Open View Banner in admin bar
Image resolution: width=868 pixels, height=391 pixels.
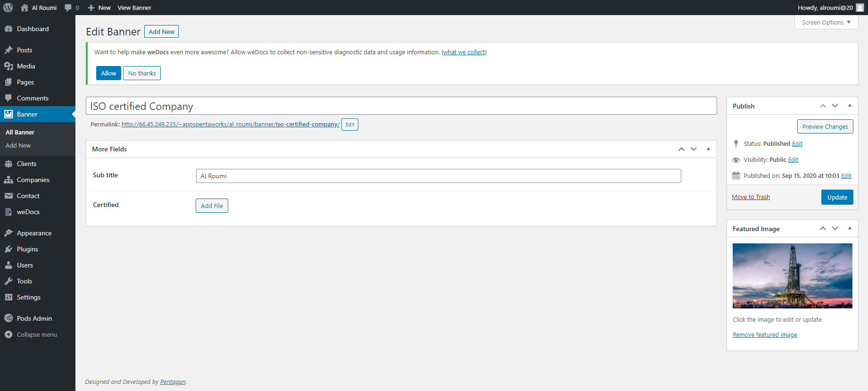click(134, 8)
